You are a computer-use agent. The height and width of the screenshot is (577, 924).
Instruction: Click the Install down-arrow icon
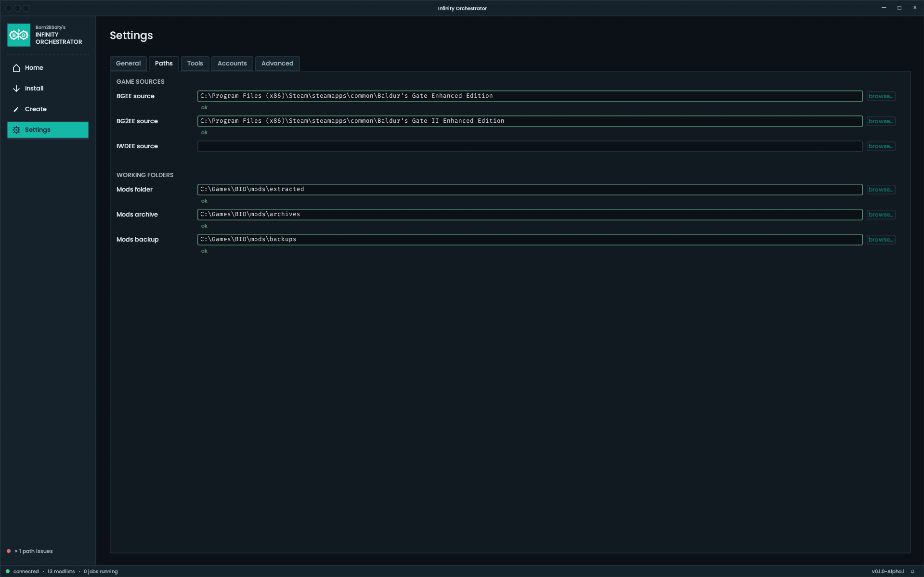(x=16, y=89)
